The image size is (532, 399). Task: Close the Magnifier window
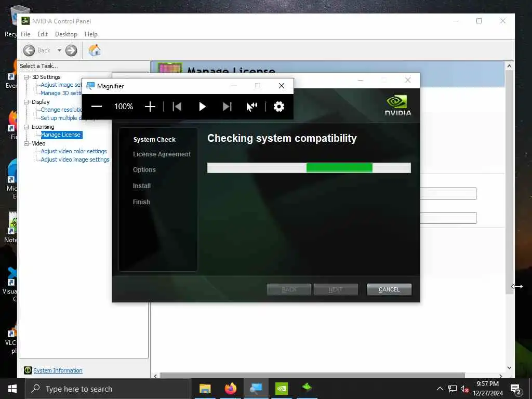click(x=282, y=86)
